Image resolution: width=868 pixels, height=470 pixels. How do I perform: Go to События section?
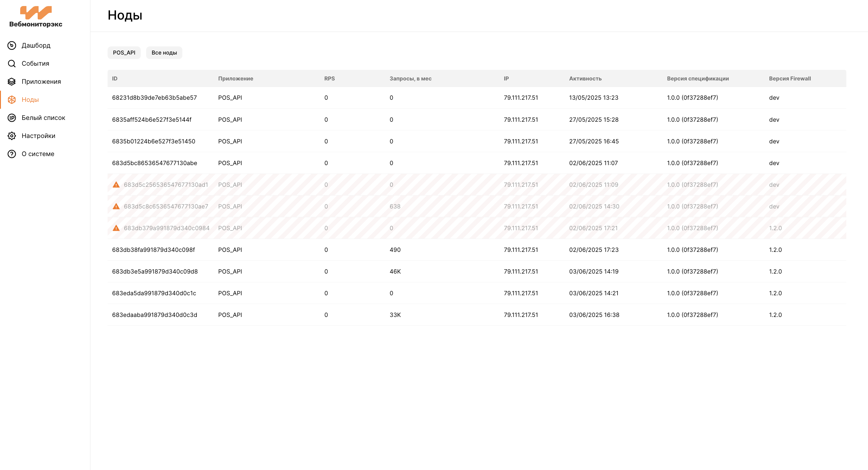tap(35, 64)
